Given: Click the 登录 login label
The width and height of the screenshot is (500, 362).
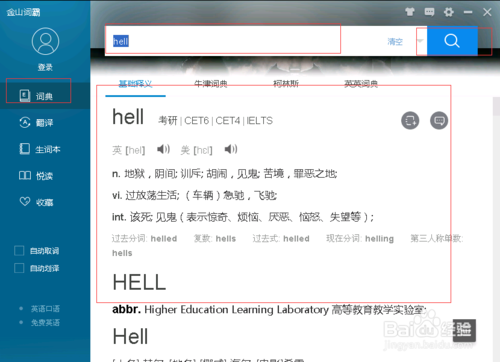Looking at the screenshot, I should point(45,67).
